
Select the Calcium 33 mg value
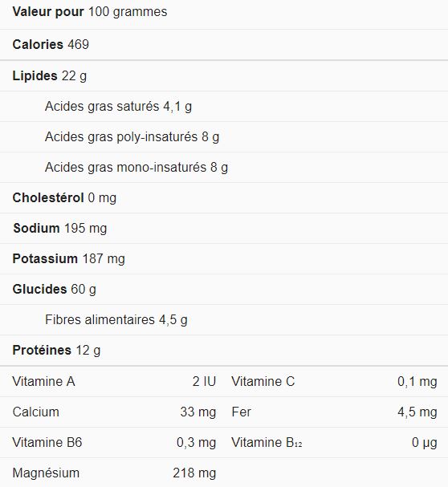click(x=198, y=412)
